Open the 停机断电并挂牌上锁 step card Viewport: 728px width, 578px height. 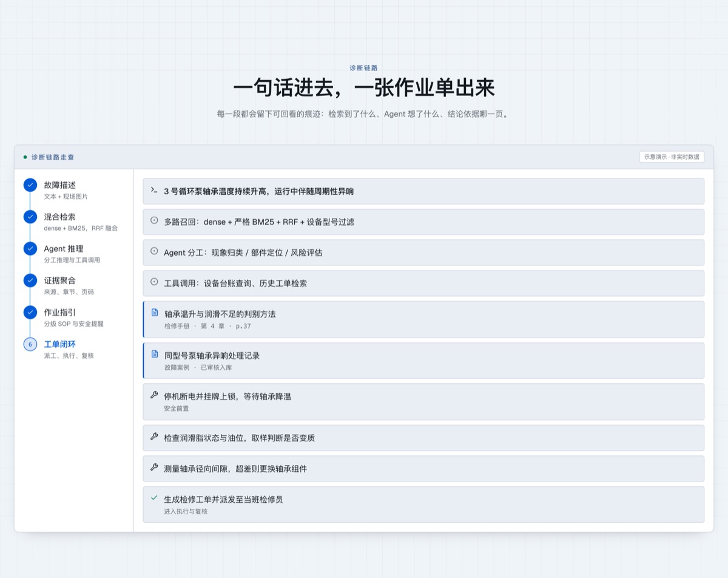tap(423, 401)
